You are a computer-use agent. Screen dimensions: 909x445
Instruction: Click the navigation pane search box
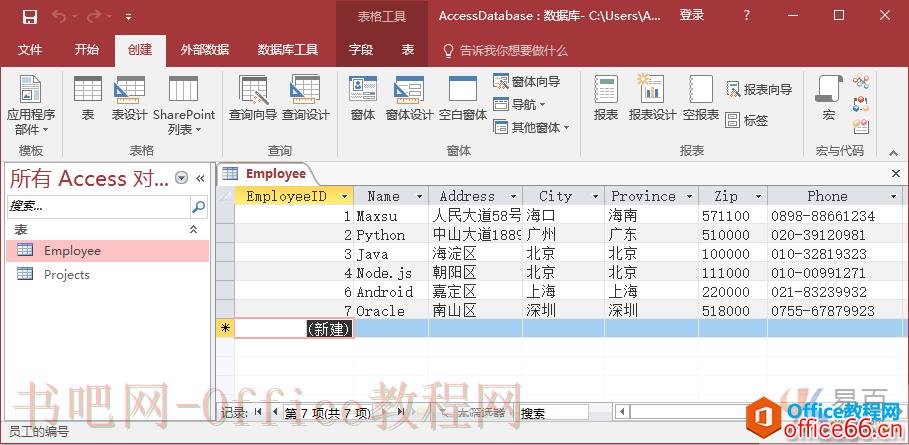pos(99,206)
